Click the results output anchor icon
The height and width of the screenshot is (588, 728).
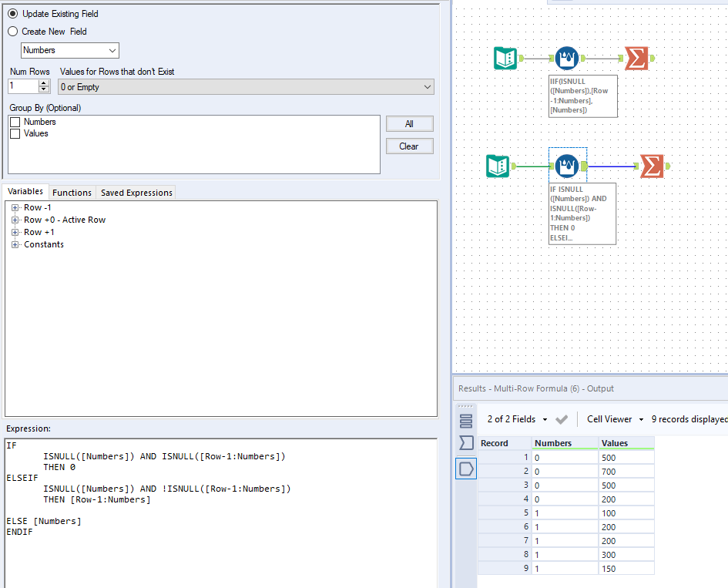[465, 469]
